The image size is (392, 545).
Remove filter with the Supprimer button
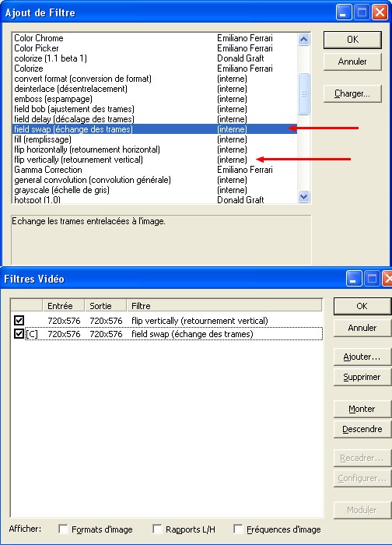click(x=362, y=377)
